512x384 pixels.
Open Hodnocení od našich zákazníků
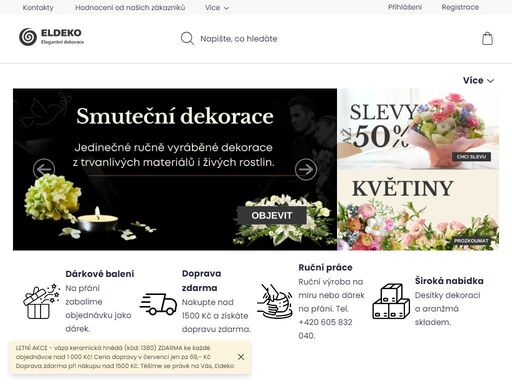point(130,8)
